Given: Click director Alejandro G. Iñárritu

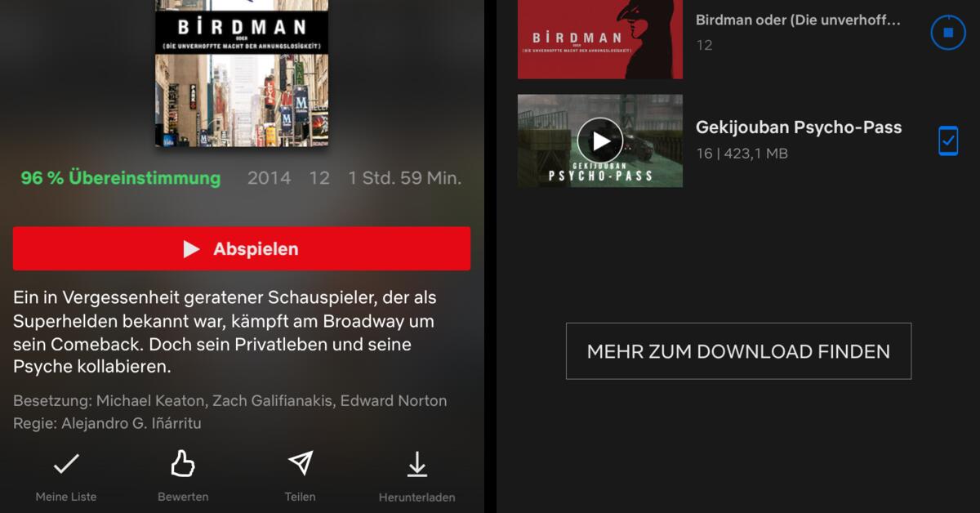Looking at the screenshot, I should coord(131,423).
